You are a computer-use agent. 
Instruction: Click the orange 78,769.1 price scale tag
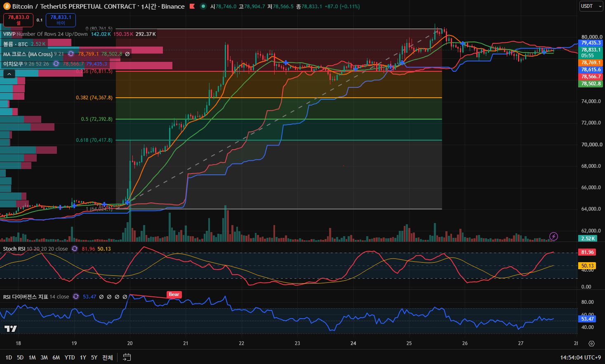pos(591,63)
